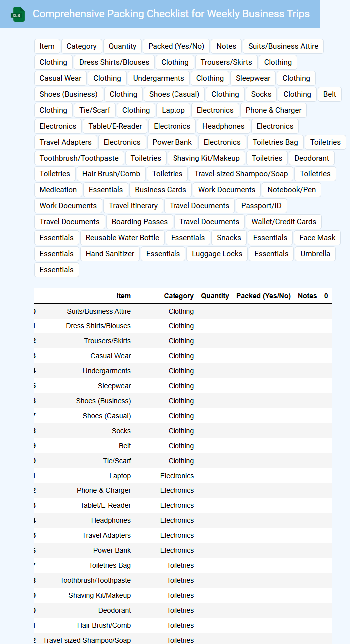Select the "Packed (Yes/No)" tag chip
The image size is (350, 644).
tap(176, 46)
